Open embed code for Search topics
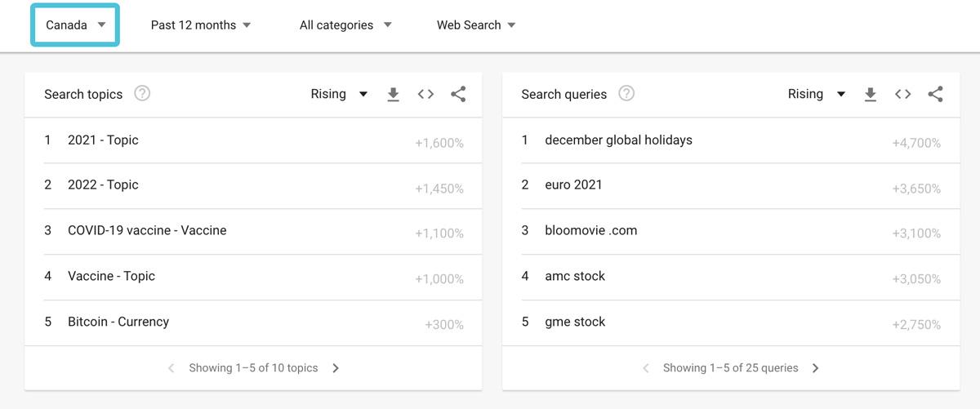 click(x=425, y=95)
